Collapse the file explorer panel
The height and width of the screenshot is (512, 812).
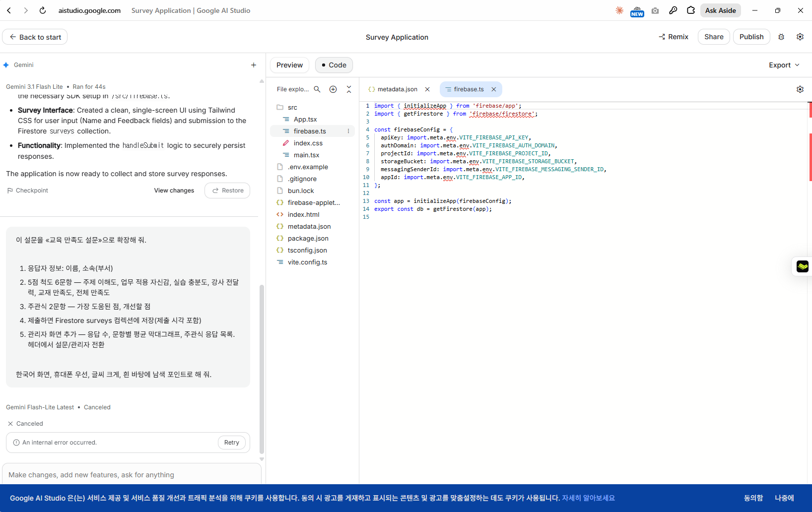[x=349, y=89]
